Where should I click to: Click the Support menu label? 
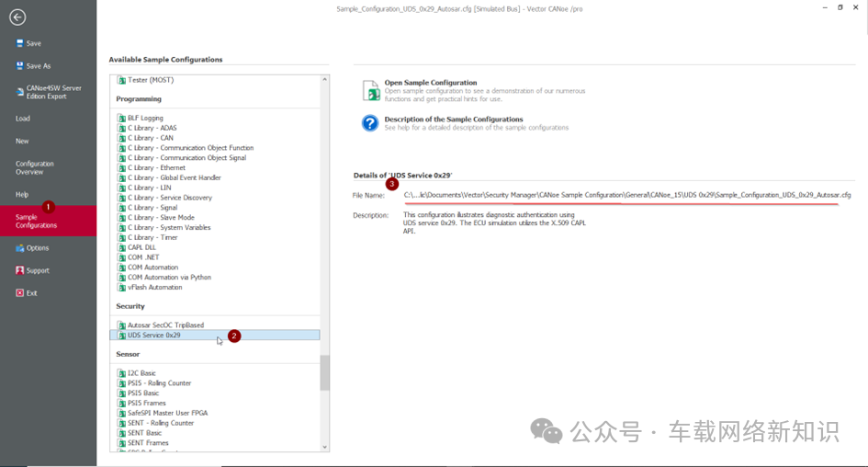(x=38, y=270)
